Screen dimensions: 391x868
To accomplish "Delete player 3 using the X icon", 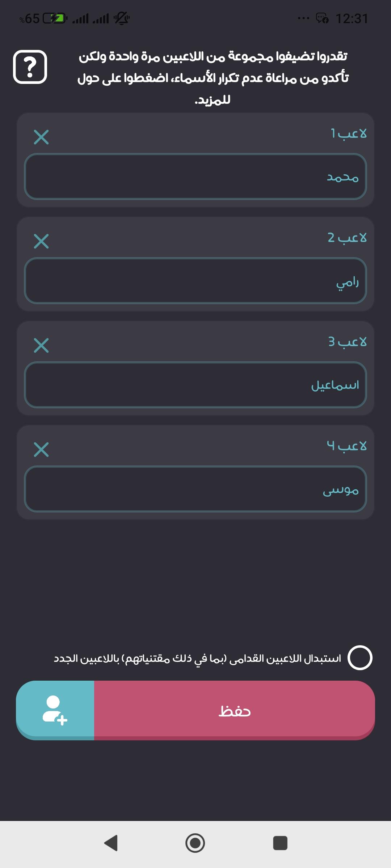I will click(41, 345).
